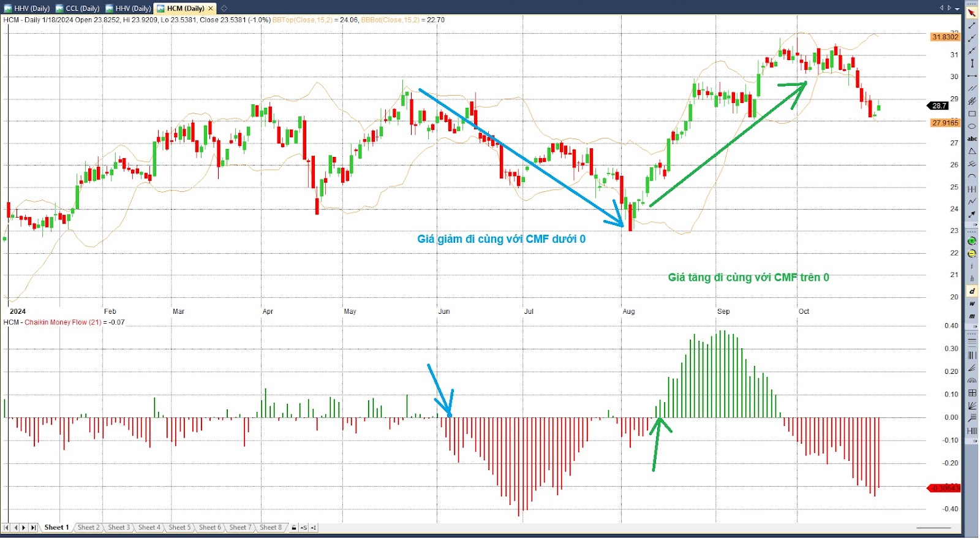Viewport: 980px width, 540px height.
Task: Open Sheet 6 tab
Action: coord(210,528)
